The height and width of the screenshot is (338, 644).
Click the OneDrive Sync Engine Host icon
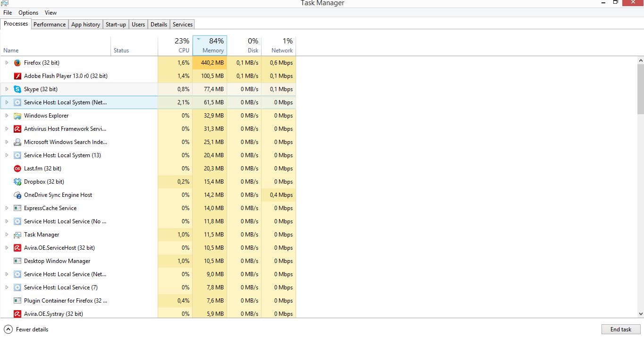click(x=17, y=195)
